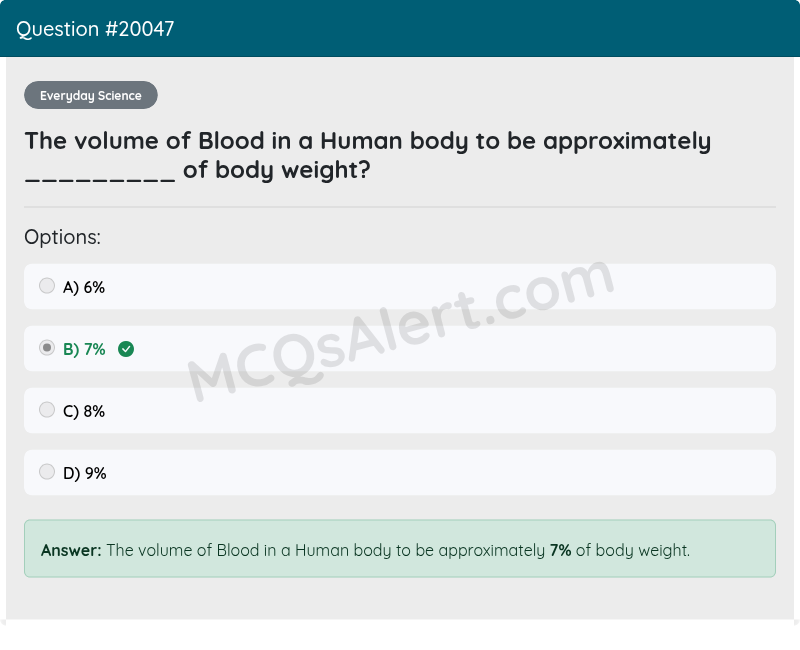Click the "A) 6%" option text

pos(84,287)
